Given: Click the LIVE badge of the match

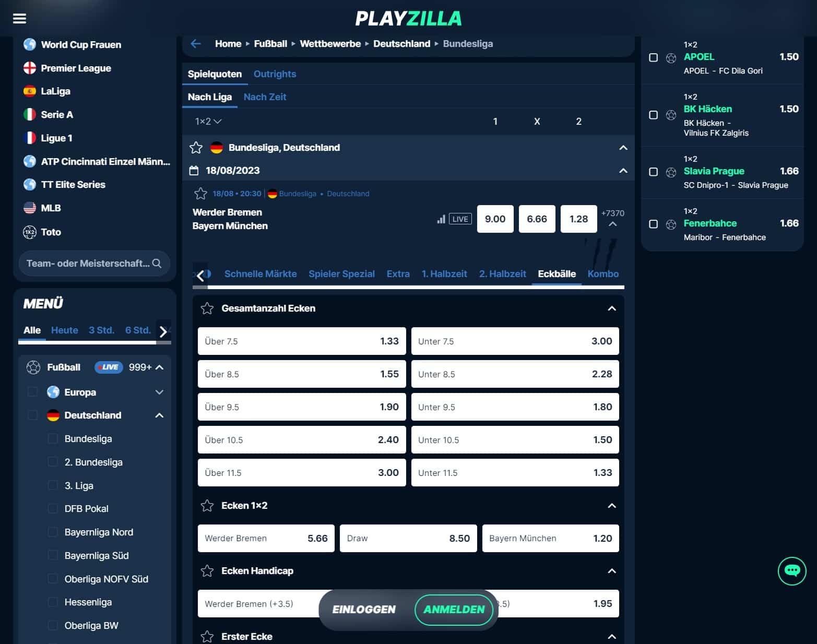Looking at the screenshot, I should pyautogui.click(x=460, y=219).
